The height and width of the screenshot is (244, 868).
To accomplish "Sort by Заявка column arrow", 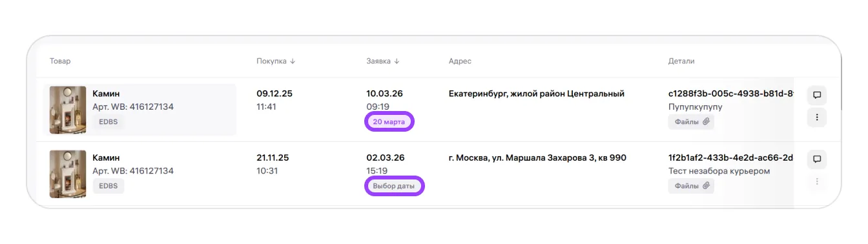I will (397, 61).
